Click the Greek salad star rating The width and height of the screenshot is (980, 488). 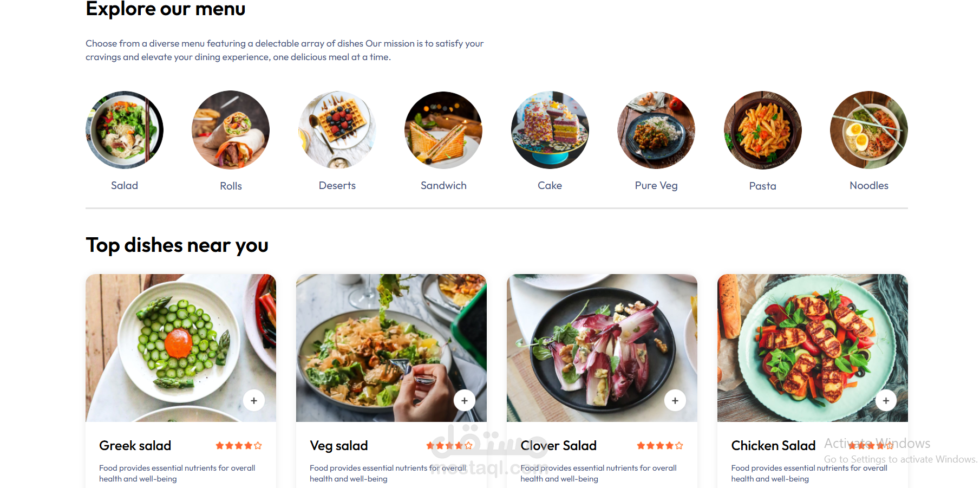(x=239, y=446)
